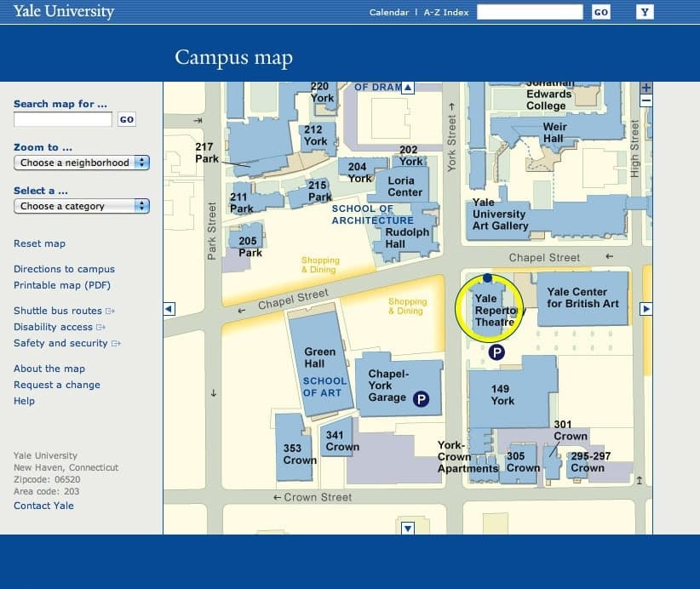Select the Chapel-York Garage label on the map
The height and width of the screenshot is (589, 700).
click(388, 386)
